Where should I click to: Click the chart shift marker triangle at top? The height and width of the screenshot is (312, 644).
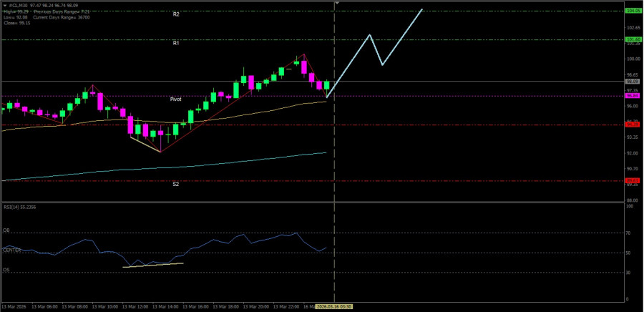pos(336,4)
